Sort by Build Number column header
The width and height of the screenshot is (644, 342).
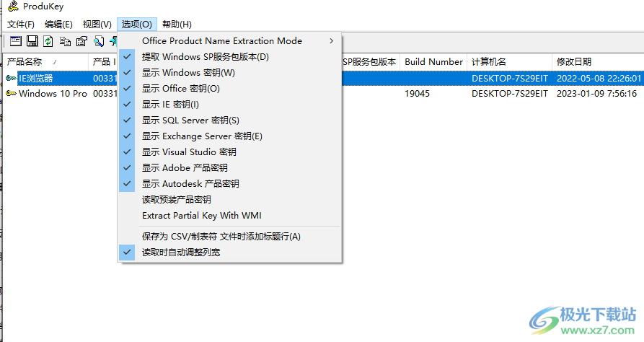pyautogui.click(x=433, y=61)
